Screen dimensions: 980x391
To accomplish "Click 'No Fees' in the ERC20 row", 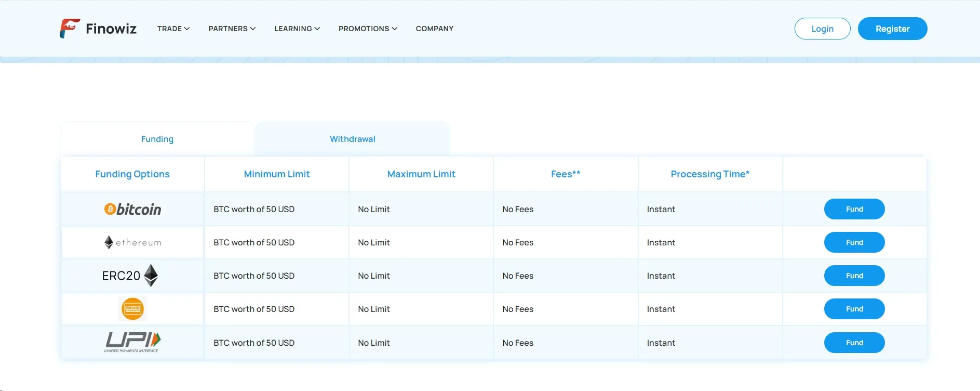I will click(x=518, y=276).
